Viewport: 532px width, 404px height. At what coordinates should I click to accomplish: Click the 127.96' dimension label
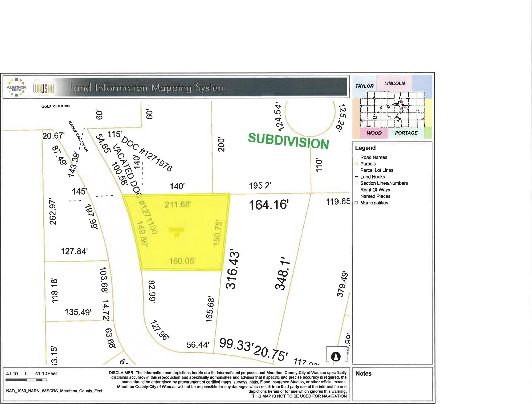click(160, 330)
